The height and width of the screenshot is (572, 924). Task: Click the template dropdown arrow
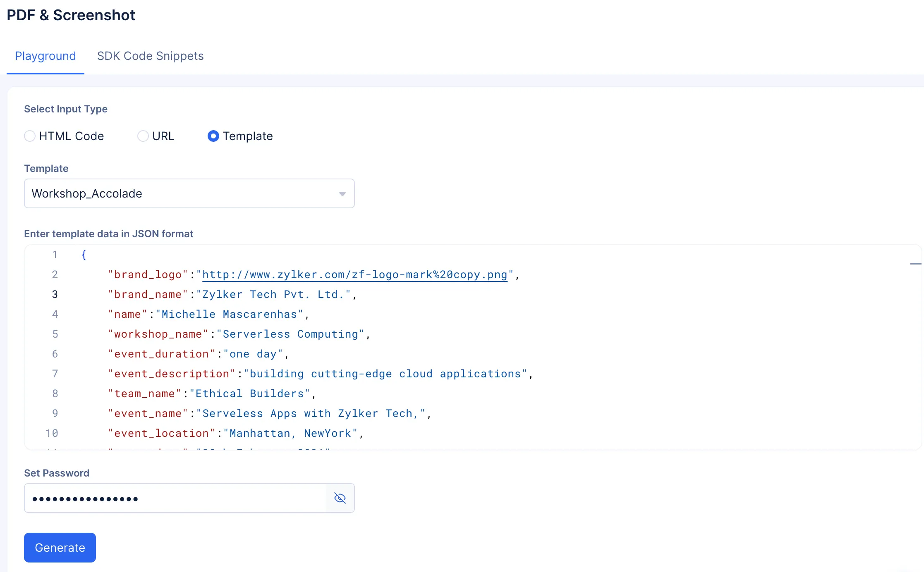[x=342, y=194]
